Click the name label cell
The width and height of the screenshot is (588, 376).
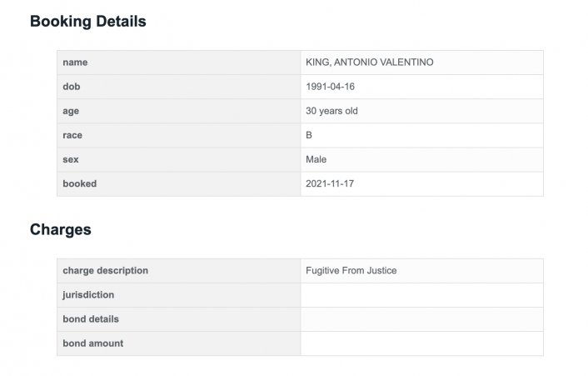click(x=179, y=63)
